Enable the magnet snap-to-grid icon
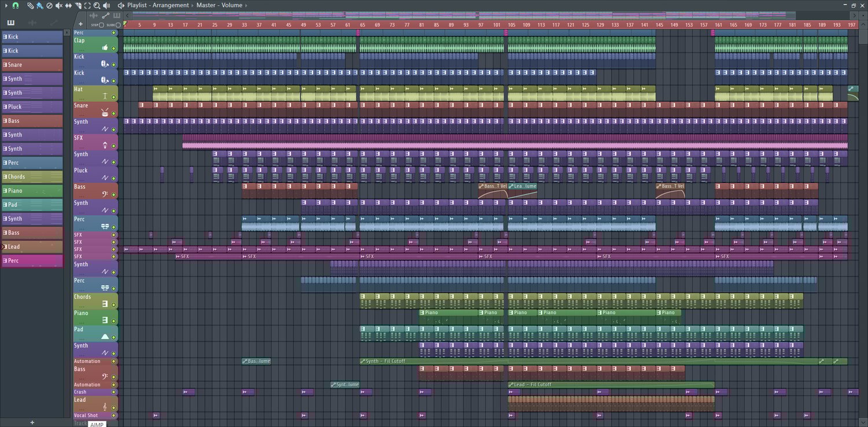The width and height of the screenshot is (868, 427). click(x=15, y=5)
